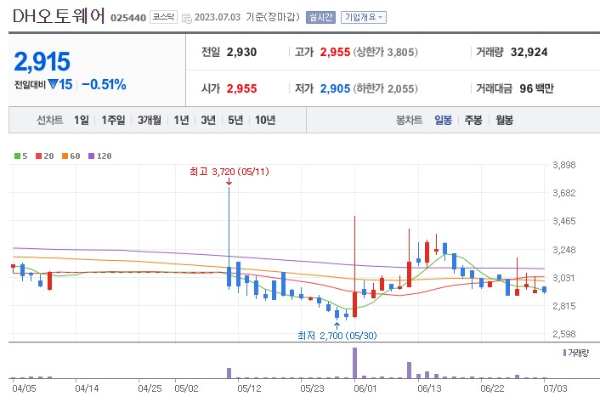Select the 1년 line chart period
Image resolution: width=600 pixels, height=408 pixels.
(181, 120)
